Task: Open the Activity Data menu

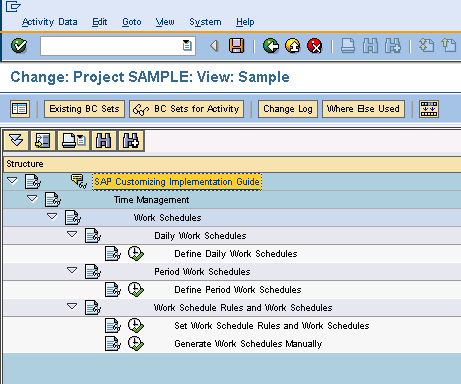Action: (x=50, y=22)
